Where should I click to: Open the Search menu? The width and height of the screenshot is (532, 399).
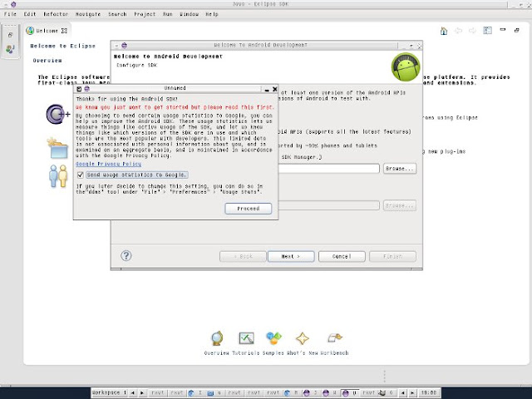[117, 14]
